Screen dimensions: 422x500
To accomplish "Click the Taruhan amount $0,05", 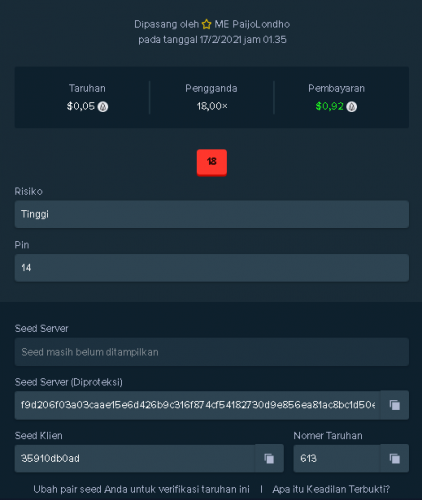I will coord(81,106).
